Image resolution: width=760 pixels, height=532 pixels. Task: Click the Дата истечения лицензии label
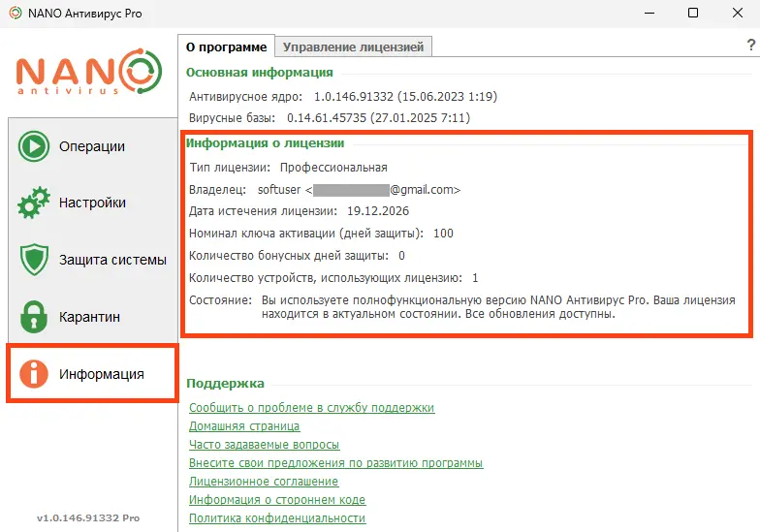[263, 211]
